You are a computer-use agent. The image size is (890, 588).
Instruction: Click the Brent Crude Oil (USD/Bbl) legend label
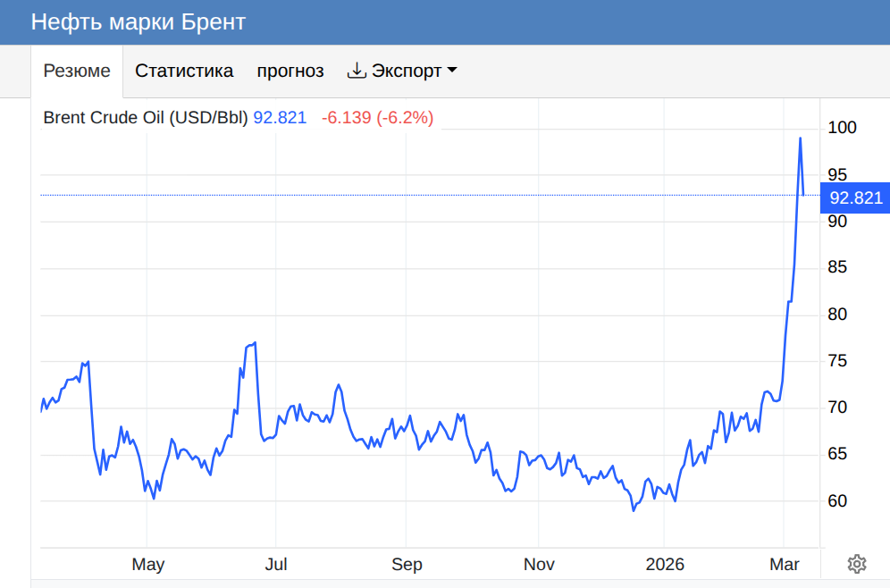146,118
